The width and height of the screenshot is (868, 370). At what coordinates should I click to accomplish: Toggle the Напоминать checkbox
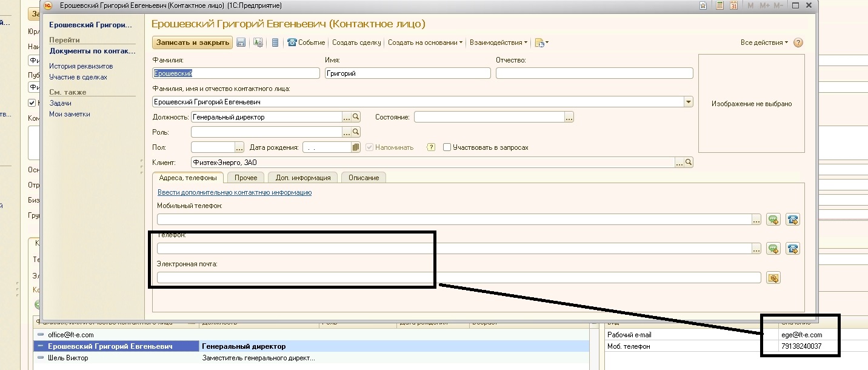pyautogui.click(x=369, y=147)
